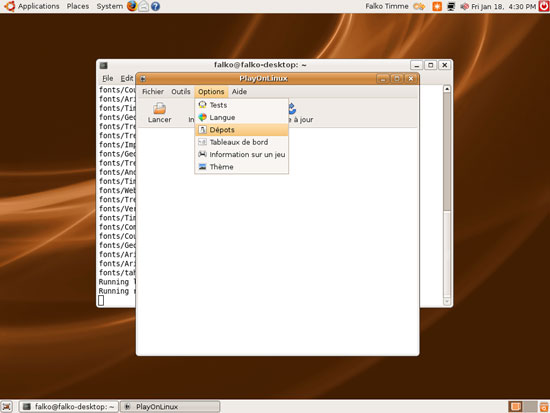Click the terminal window menu icon
This screenshot has height=413, width=550.
pyautogui.click(x=103, y=65)
